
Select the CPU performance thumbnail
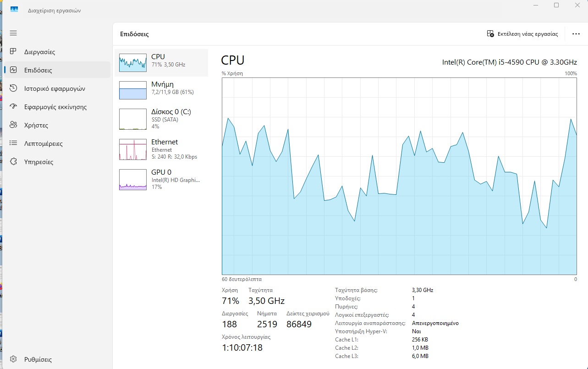click(x=133, y=63)
